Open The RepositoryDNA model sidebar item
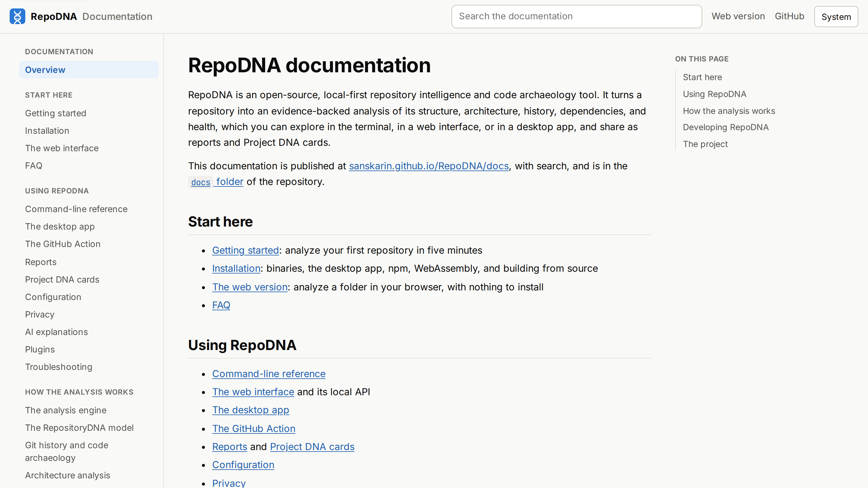The width and height of the screenshot is (868, 488). pos(79,428)
